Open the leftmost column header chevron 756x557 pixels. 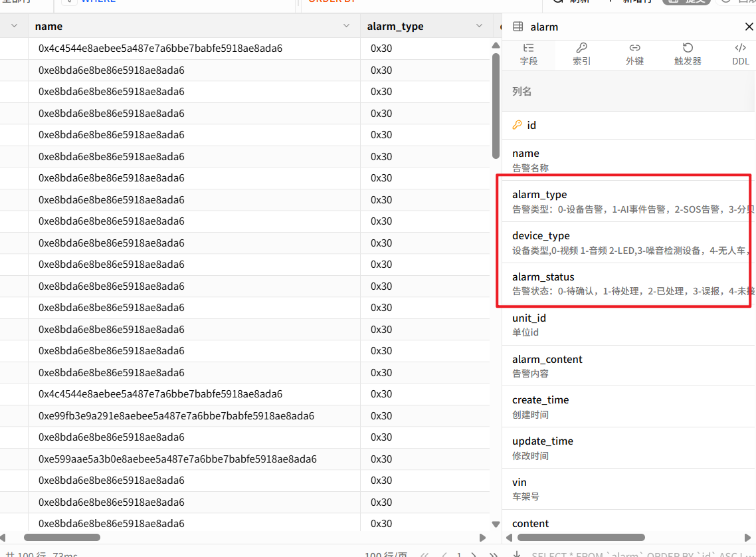(x=14, y=26)
